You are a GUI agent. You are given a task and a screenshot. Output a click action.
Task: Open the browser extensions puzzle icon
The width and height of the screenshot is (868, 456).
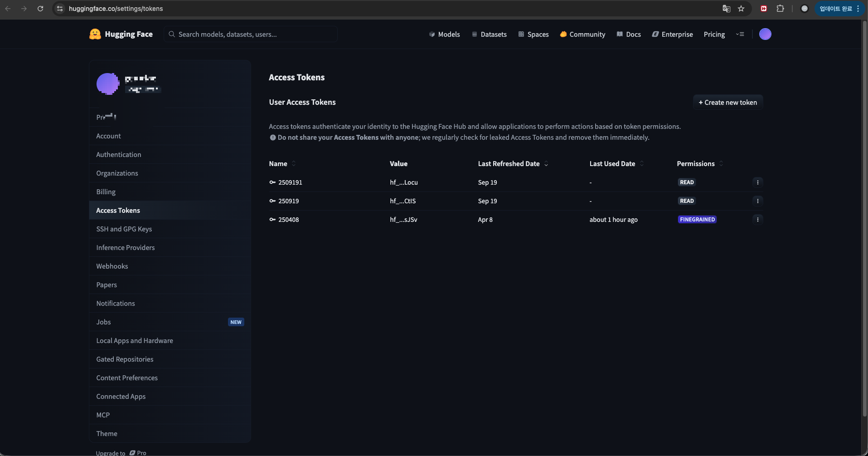[x=780, y=9]
